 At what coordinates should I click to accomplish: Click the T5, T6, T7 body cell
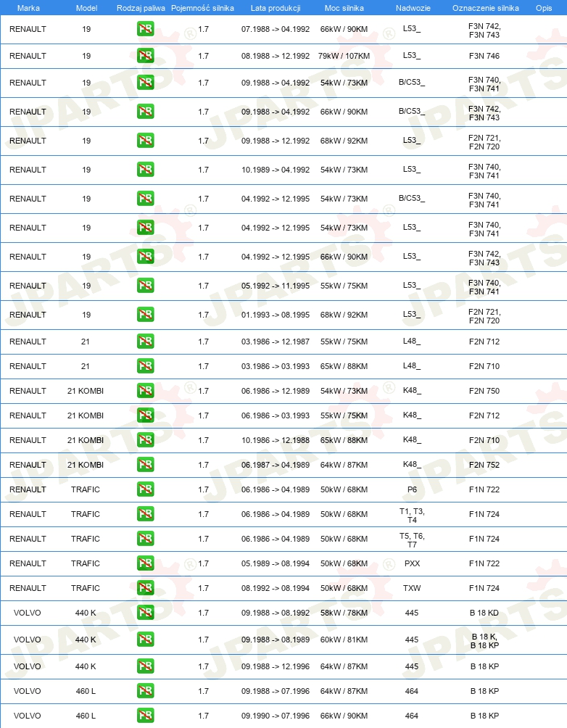[412, 540]
